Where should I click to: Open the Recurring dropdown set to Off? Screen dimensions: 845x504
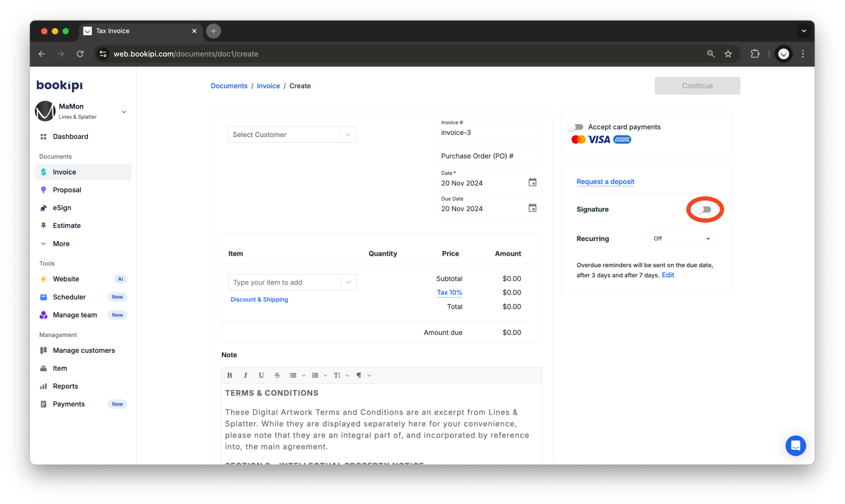tap(681, 238)
